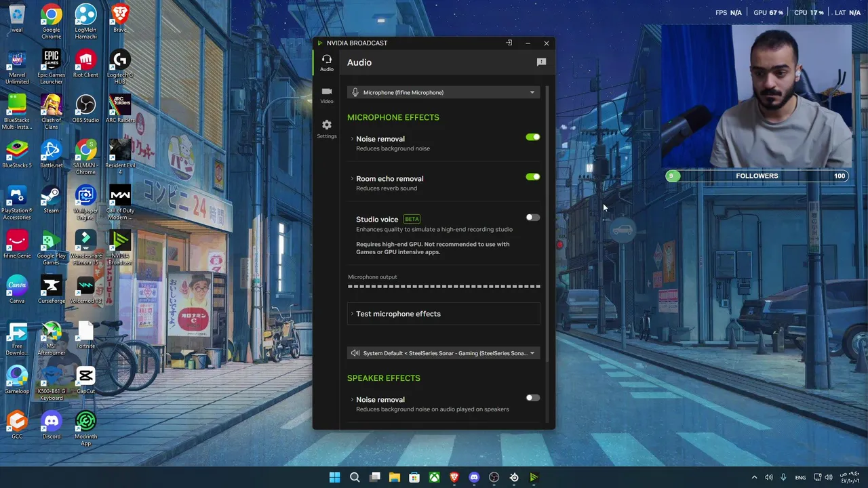This screenshot has height=488, width=868.
Task: Click the feedback icon beside Audio heading
Action: click(541, 62)
